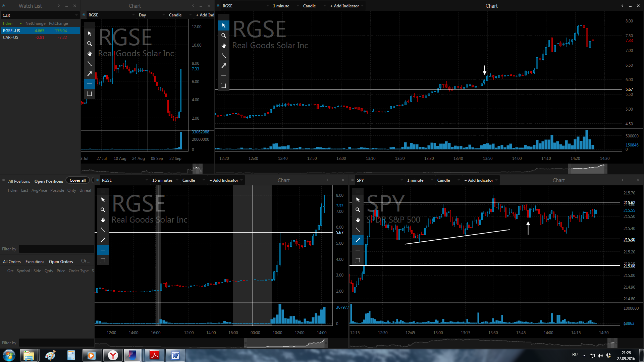Open Windows Start menu
Viewport: 644px width, 362px height.
9,355
